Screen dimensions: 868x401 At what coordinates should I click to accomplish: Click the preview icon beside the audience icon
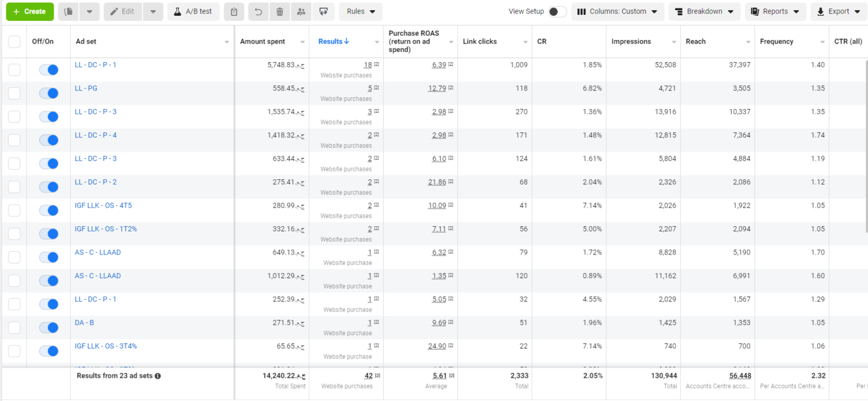point(323,12)
